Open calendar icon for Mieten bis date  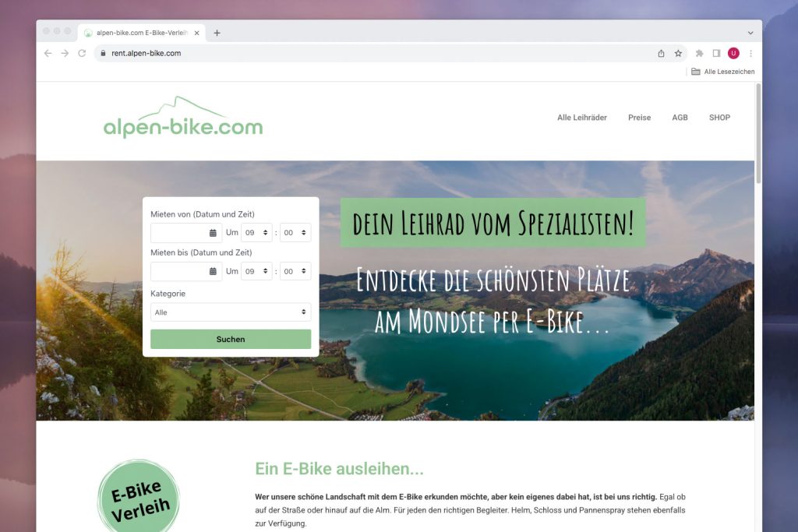coord(213,272)
